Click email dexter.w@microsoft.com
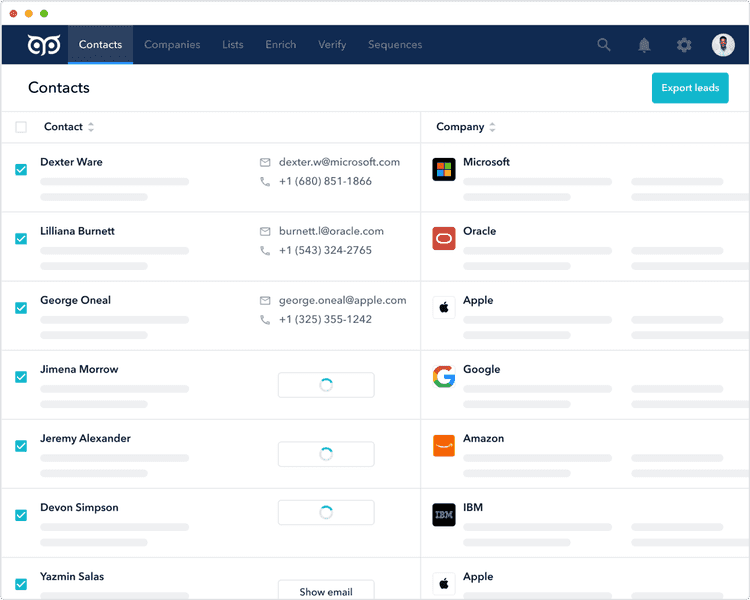 click(339, 162)
